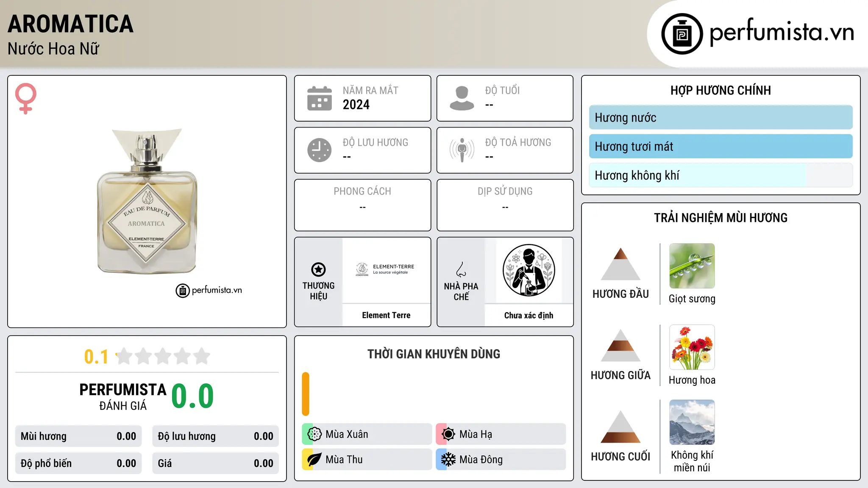Click the TRẢI NGHIỆM MÙI HƯƠNG heading
The image size is (868, 488).
721,218
